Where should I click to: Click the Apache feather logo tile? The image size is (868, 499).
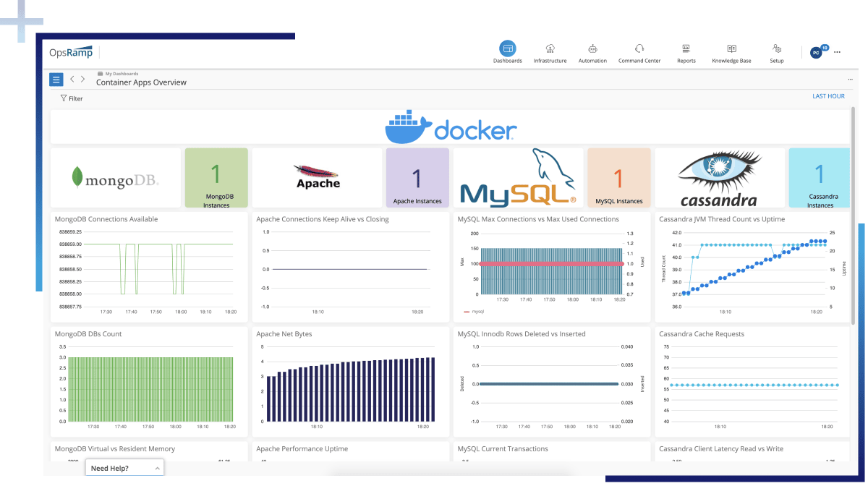coord(317,178)
